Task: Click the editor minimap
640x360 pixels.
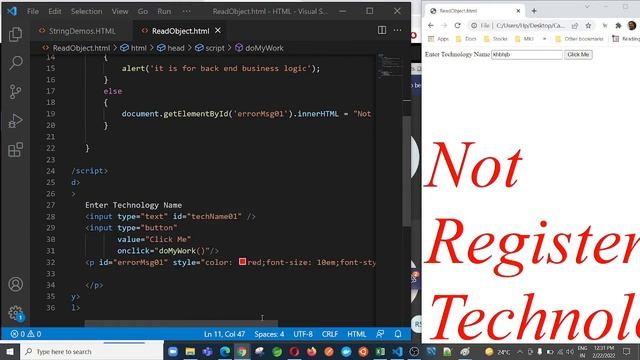Action: [389, 65]
